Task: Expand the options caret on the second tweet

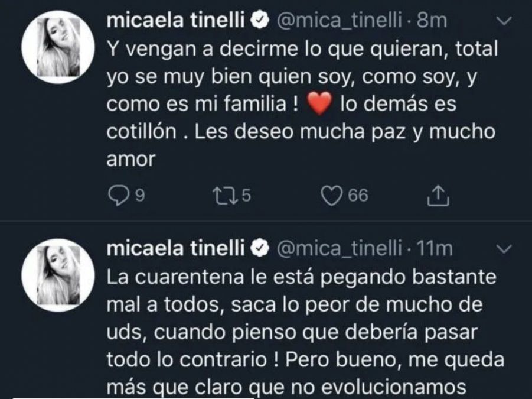Action: [x=502, y=249]
